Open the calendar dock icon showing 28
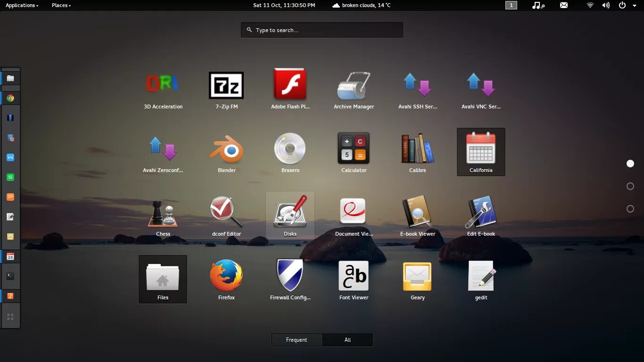This screenshot has width=644, height=362. pyautogui.click(x=10, y=256)
